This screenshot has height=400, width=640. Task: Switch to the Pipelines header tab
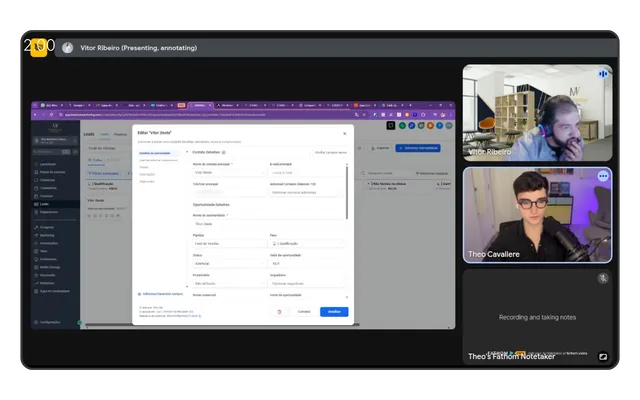pos(120,134)
